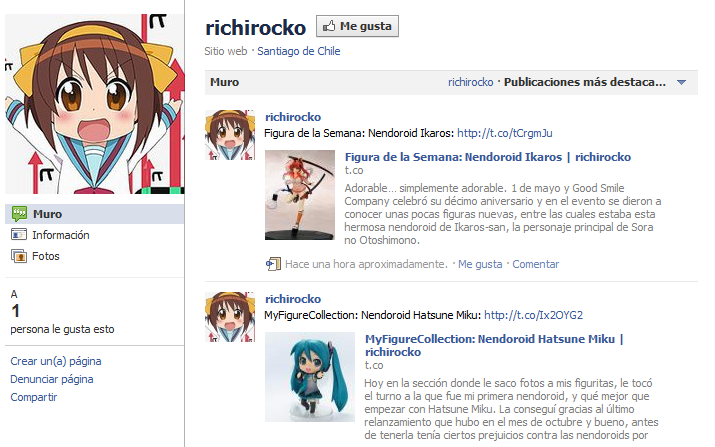The width and height of the screenshot is (715, 447).
Task: Click t.co source under Ikaros title
Action: [x=354, y=171]
